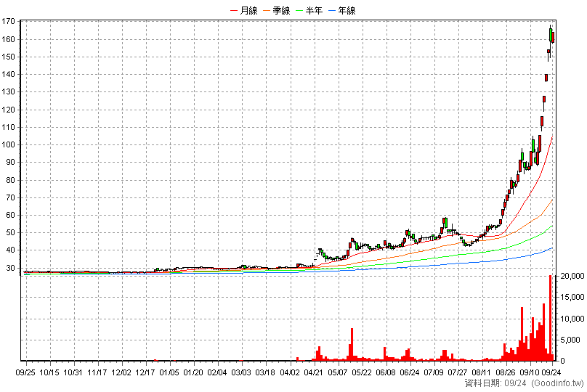Click the volume axis label 15,000
Viewport: 587px width, 392px height.
572,297
